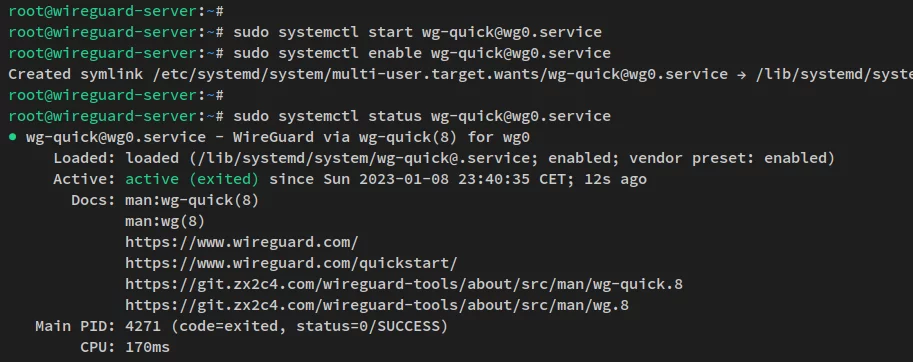The height and width of the screenshot is (362, 913).
Task: Click the systemctl status wg-quick command
Action: [x=422, y=116]
